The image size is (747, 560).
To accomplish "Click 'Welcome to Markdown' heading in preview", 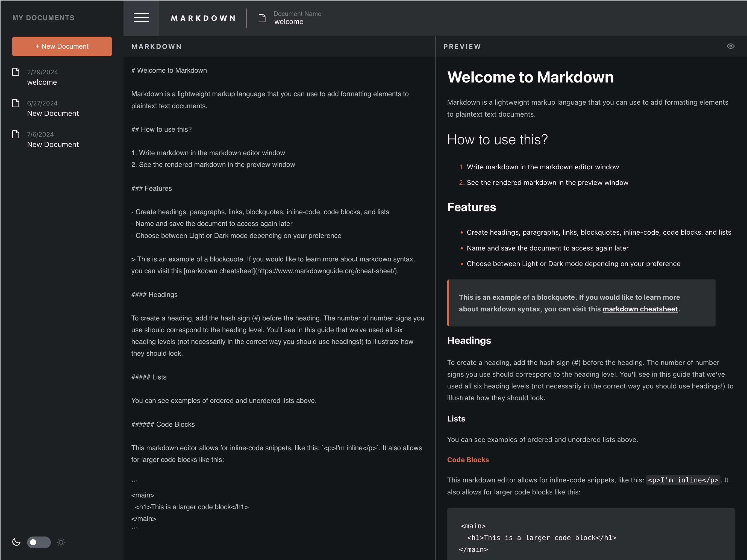I will (x=531, y=77).
